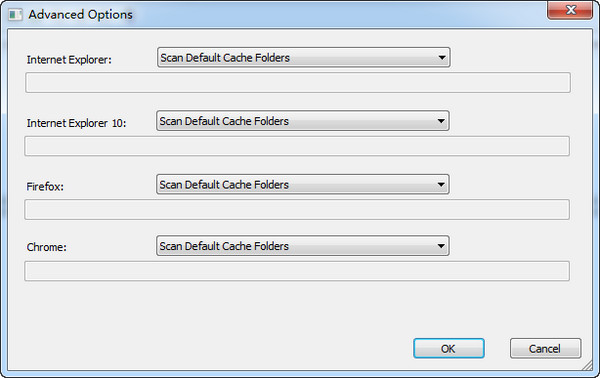
Task: Click the "Chrome:" label
Action: [x=46, y=247]
